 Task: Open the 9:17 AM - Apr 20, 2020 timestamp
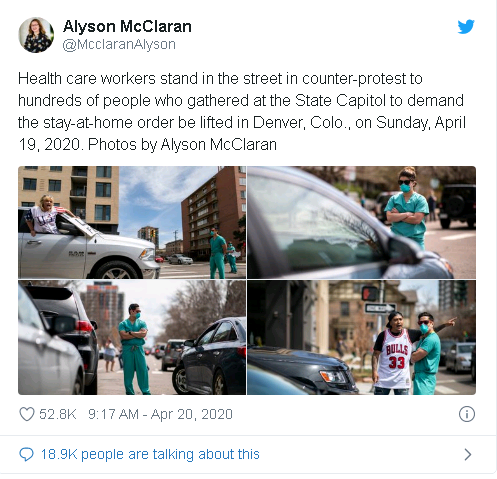(x=160, y=414)
